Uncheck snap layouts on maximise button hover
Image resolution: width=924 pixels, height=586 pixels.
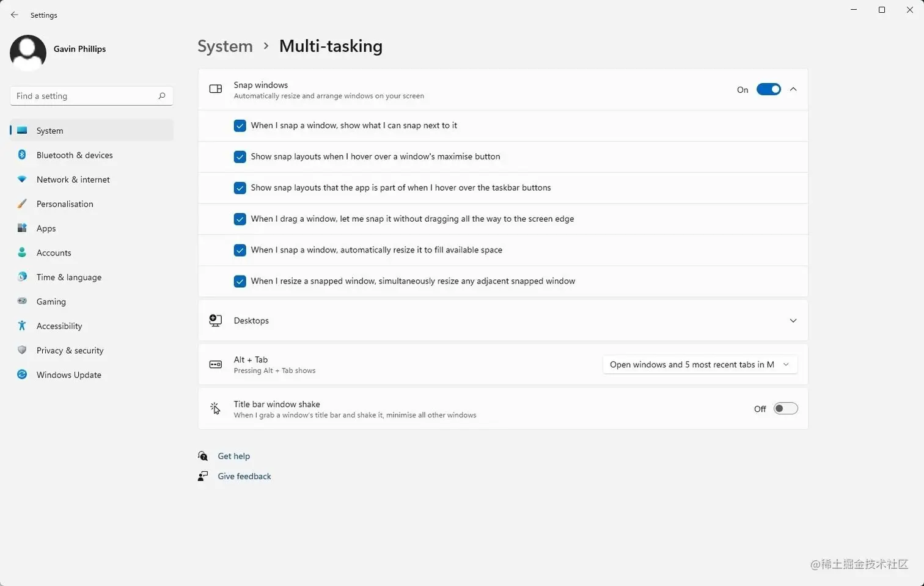pyautogui.click(x=240, y=157)
